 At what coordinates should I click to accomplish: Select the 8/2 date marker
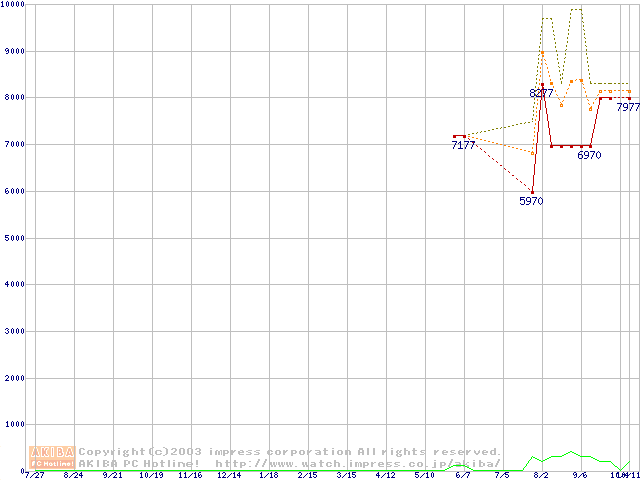pyautogui.click(x=541, y=475)
